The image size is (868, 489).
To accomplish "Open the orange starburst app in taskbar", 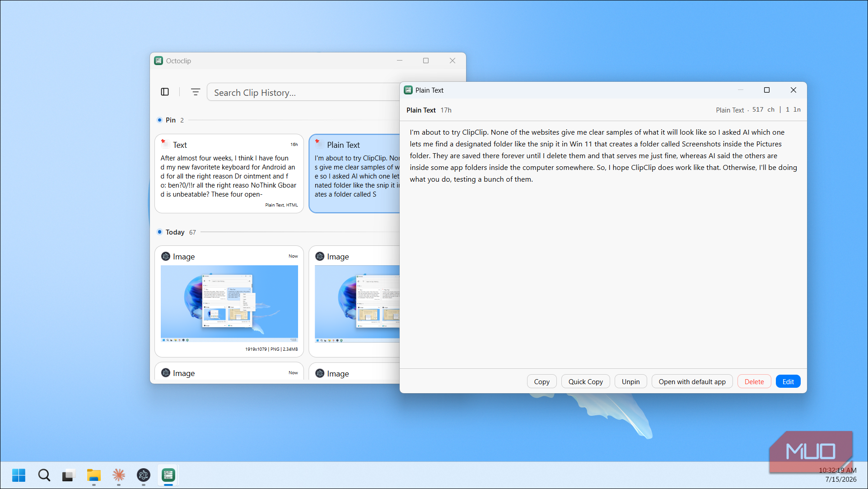I will (x=118, y=475).
